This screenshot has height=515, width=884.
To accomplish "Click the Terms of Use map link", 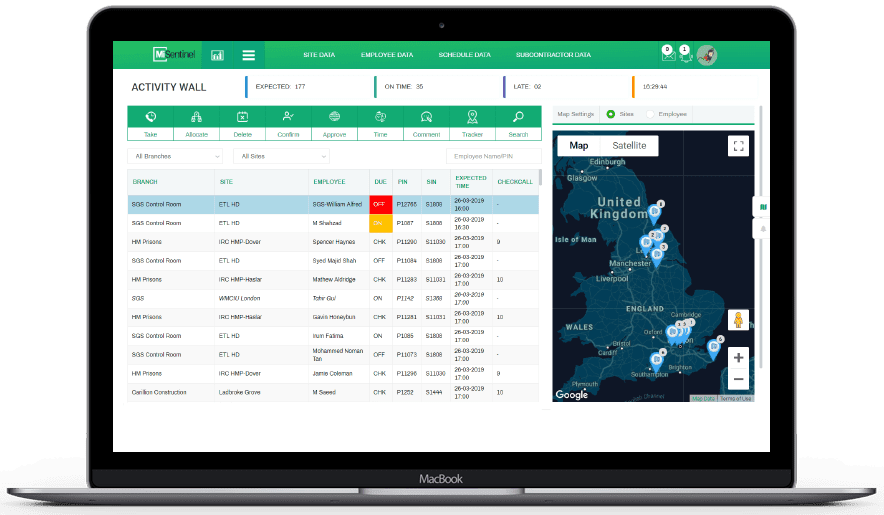I will point(736,399).
